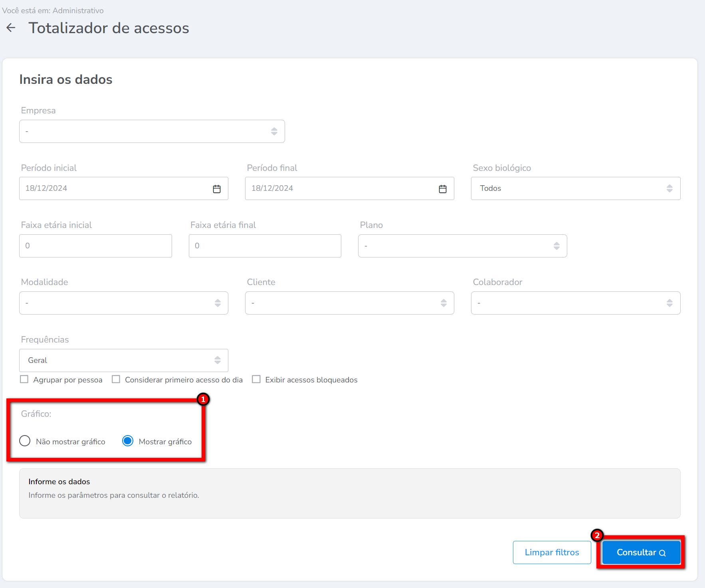Focus the Faixa etária inicial field
Viewport: 705px width, 588px height.
pos(95,246)
